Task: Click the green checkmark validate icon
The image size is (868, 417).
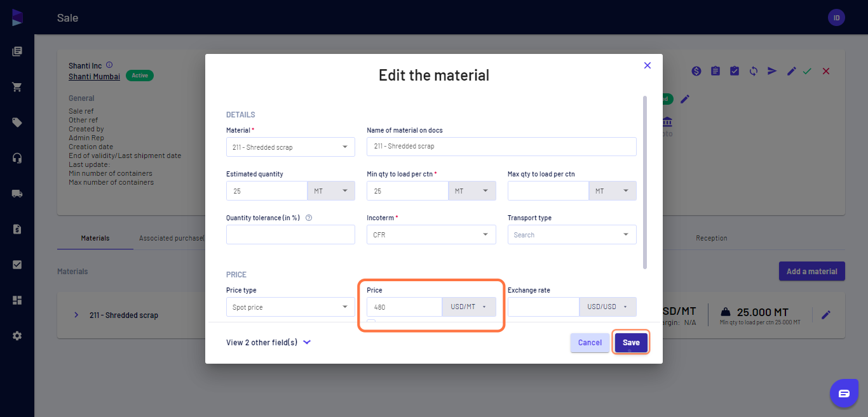Action: click(807, 71)
